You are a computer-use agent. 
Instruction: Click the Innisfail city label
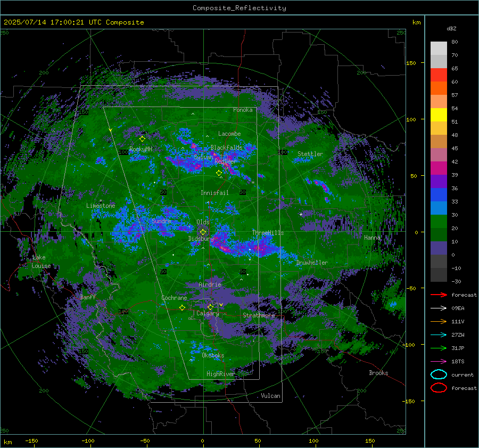pyautogui.click(x=214, y=193)
